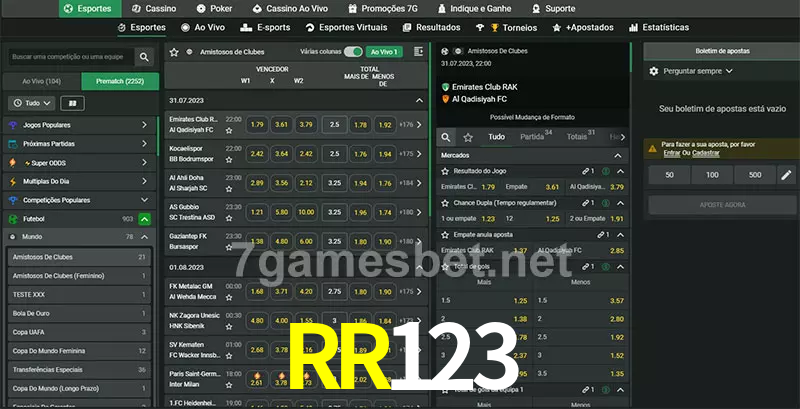
Task: Click the Entrar login link
Action: coord(671,153)
